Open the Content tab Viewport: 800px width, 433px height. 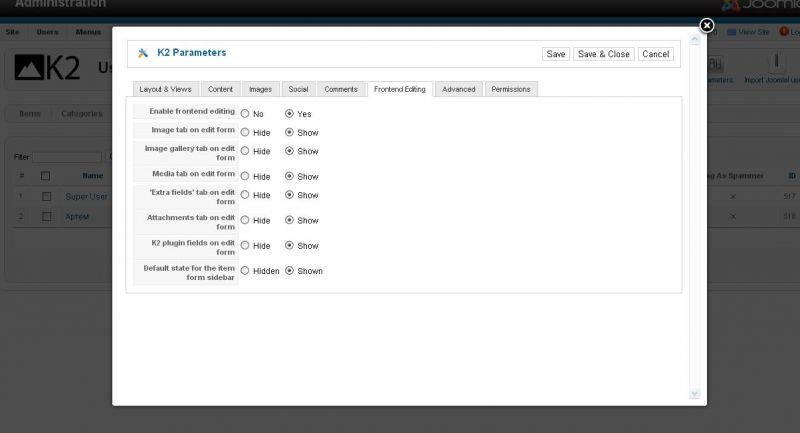[220, 89]
